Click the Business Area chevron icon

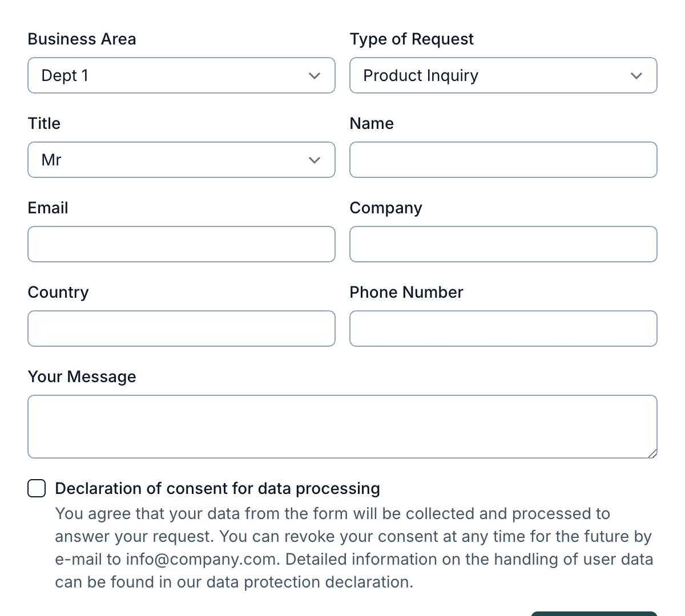(314, 75)
